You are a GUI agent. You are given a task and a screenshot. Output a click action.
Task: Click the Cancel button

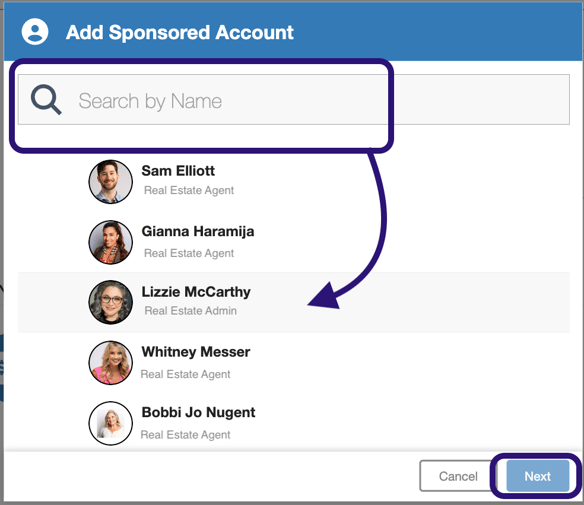pos(458,476)
